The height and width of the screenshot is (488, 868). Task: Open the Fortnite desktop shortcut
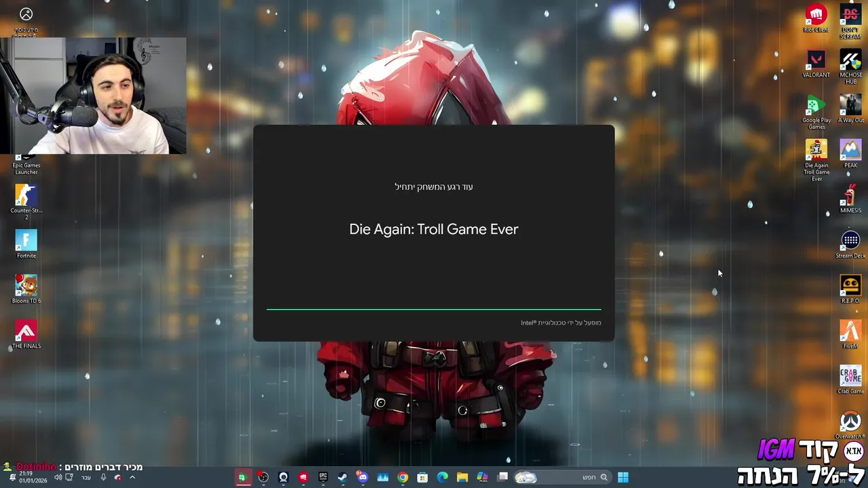pyautogui.click(x=26, y=245)
